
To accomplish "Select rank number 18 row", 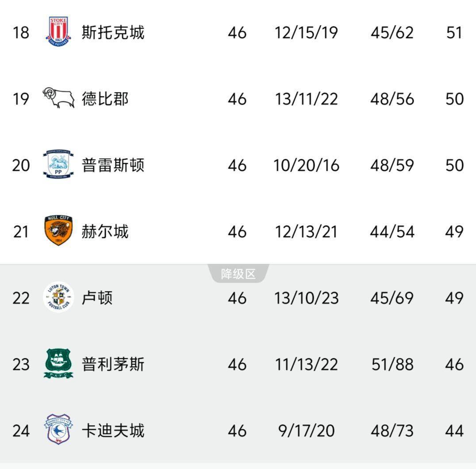I will tap(20, 33).
